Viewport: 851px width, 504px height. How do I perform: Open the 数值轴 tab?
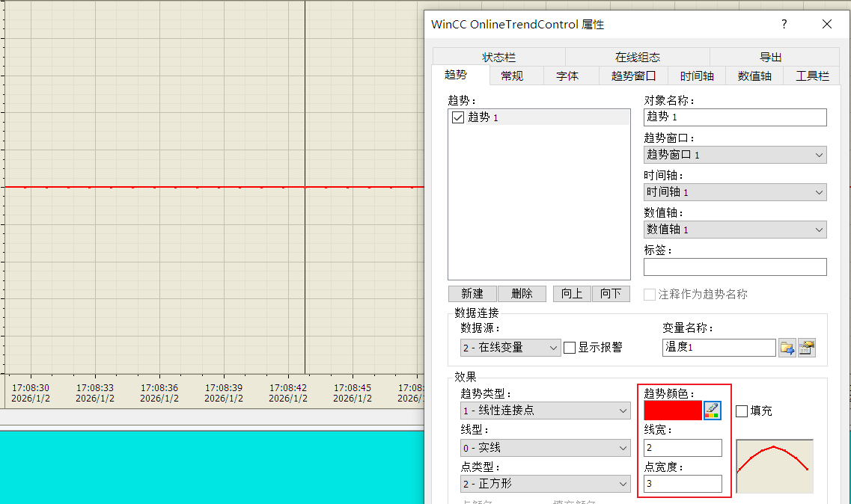754,76
